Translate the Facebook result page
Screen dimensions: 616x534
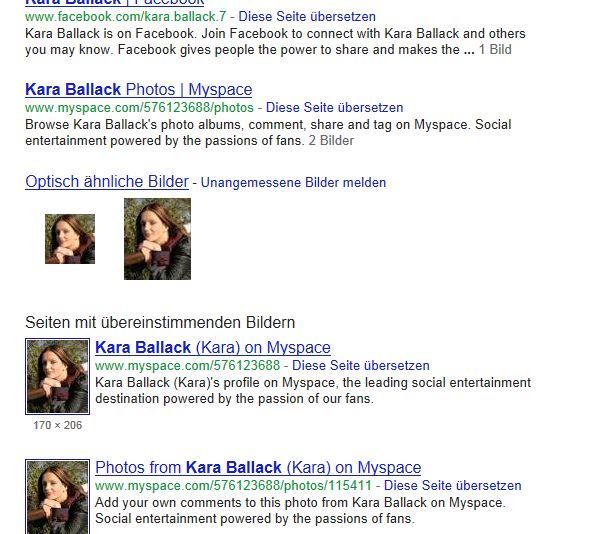click(x=307, y=17)
